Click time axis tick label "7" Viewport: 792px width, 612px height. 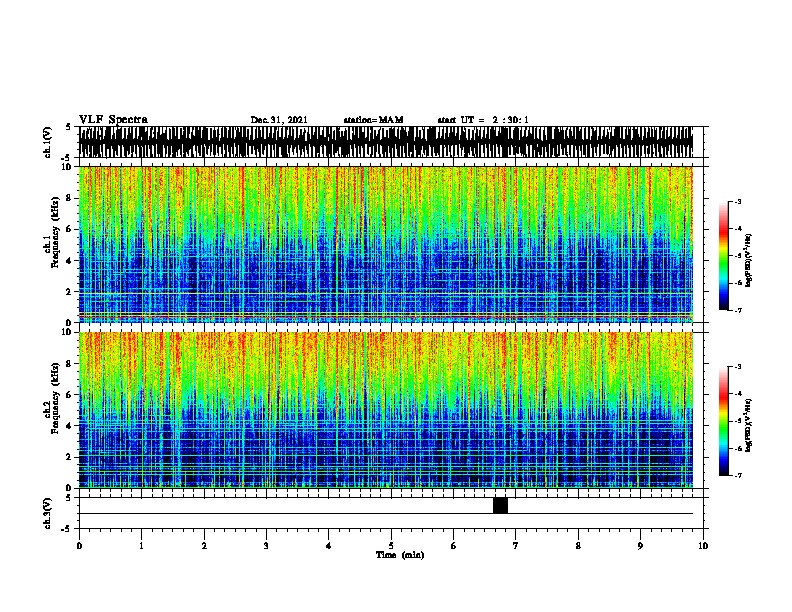tap(516, 545)
